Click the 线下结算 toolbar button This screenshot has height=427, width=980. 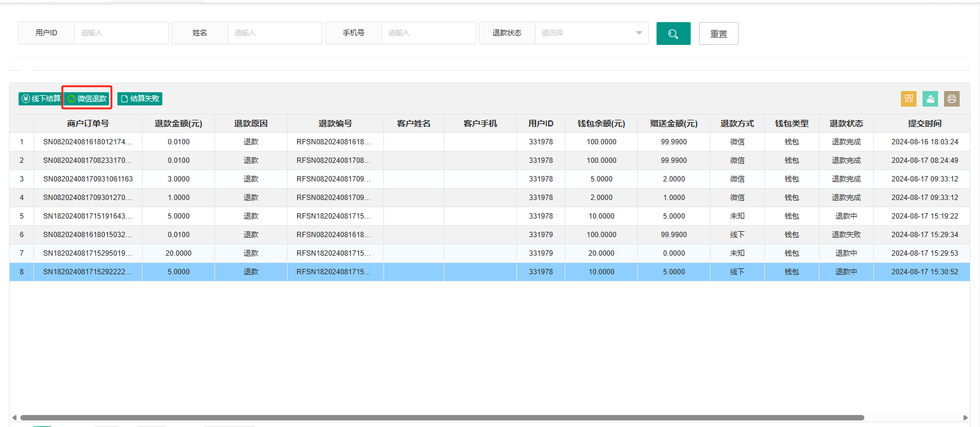point(41,99)
